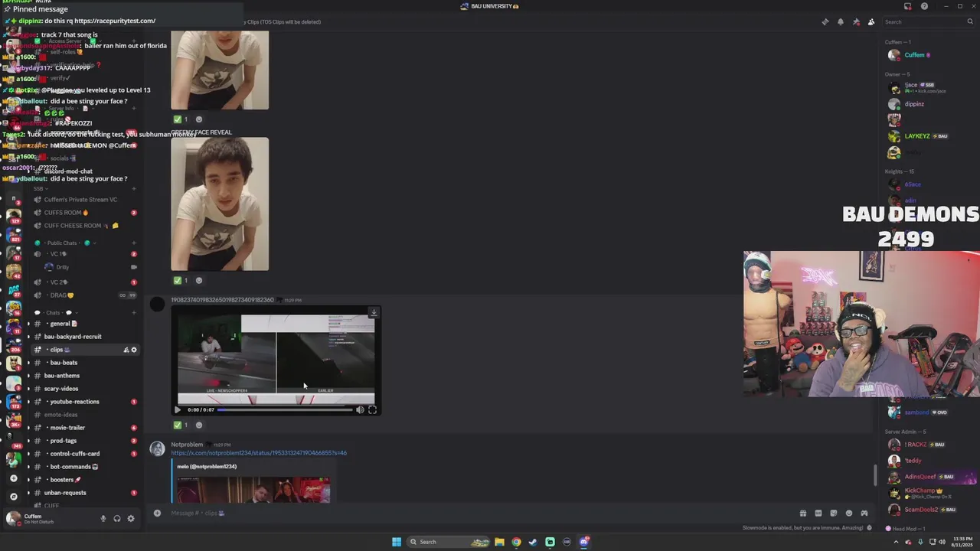Image resolution: width=980 pixels, height=551 pixels.
Task: Open Chrome from the taskbar
Action: 516,542
